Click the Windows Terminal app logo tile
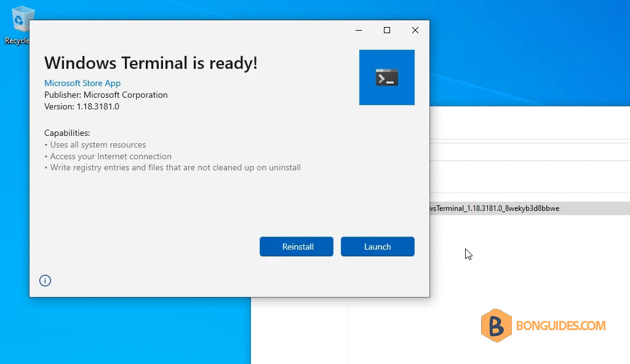Image resolution: width=630 pixels, height=364 pixels. [x=386, y=77]
